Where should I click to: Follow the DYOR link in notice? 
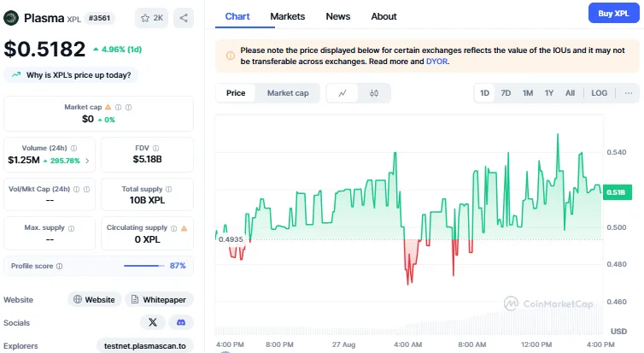(436, 62)
